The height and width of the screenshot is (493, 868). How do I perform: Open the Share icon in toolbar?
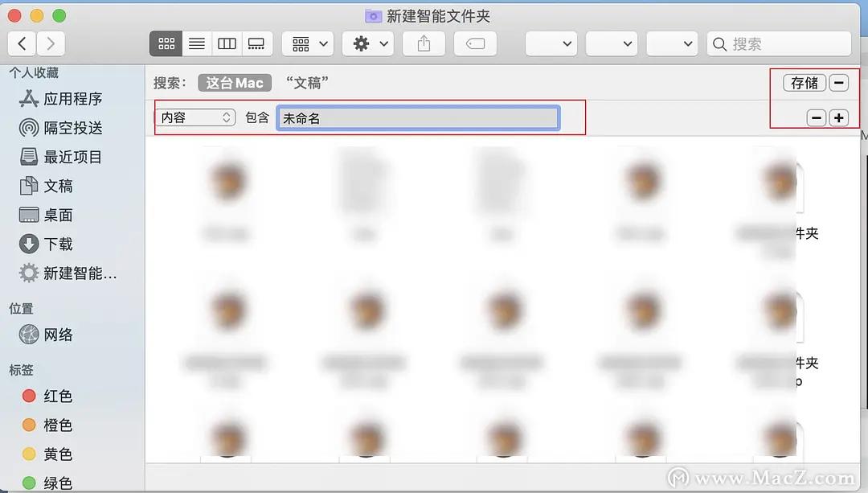click(424, 43)
